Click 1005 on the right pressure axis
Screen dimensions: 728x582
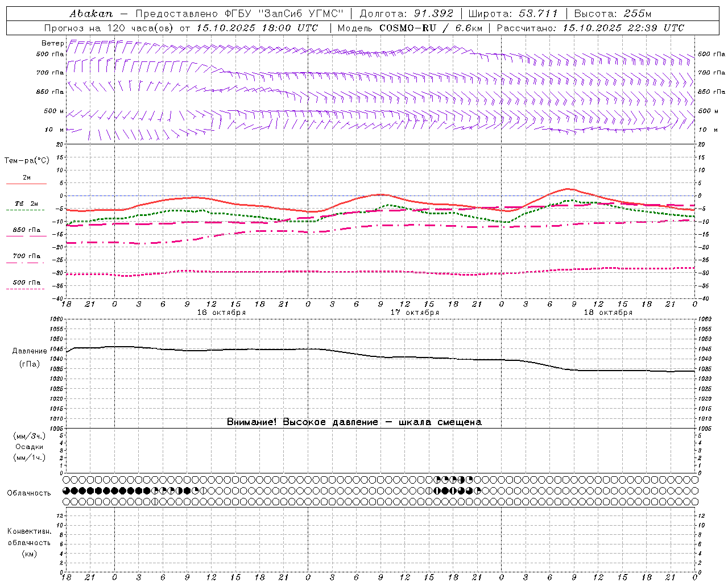click(705, 428)
